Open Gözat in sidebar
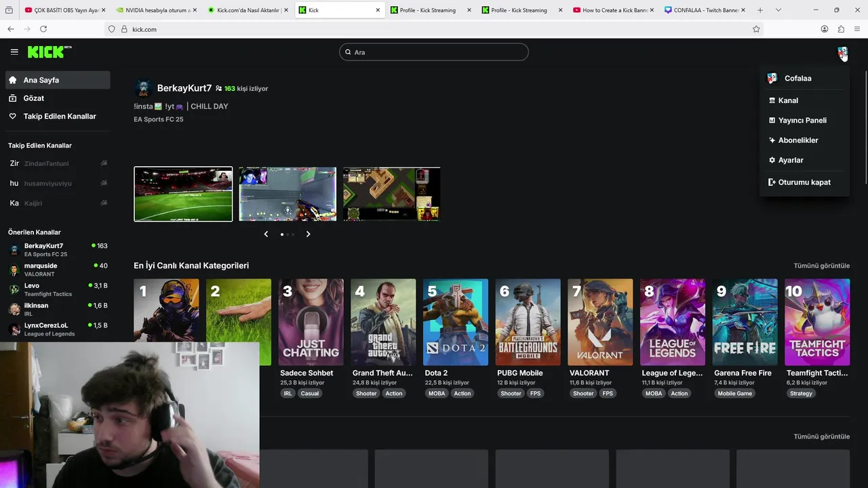Viewport: 868px width, 488px height. (58, 98)
